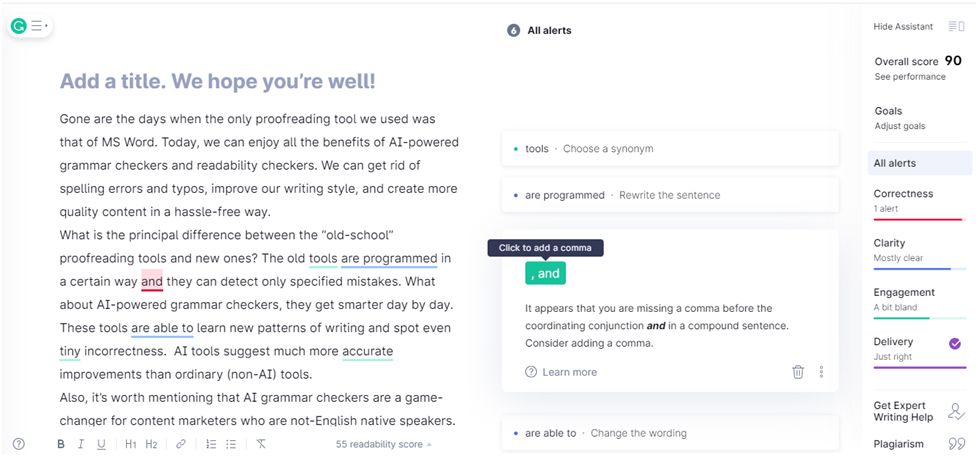Click the help question mark icon
The width and height of the screenshot is (978, 456).
tap(19, 444)
